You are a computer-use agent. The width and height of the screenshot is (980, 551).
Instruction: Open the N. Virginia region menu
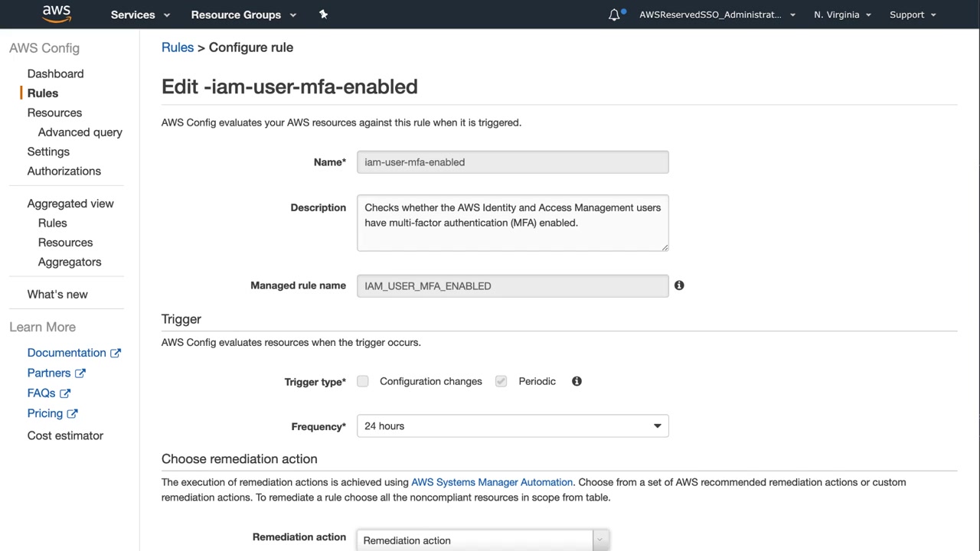842,15
